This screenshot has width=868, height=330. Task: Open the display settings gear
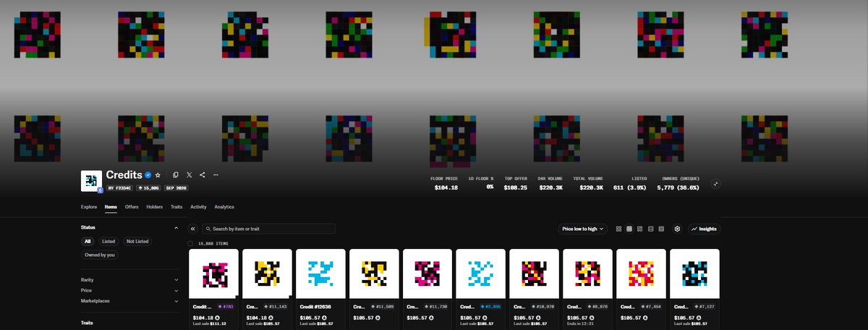677,229
